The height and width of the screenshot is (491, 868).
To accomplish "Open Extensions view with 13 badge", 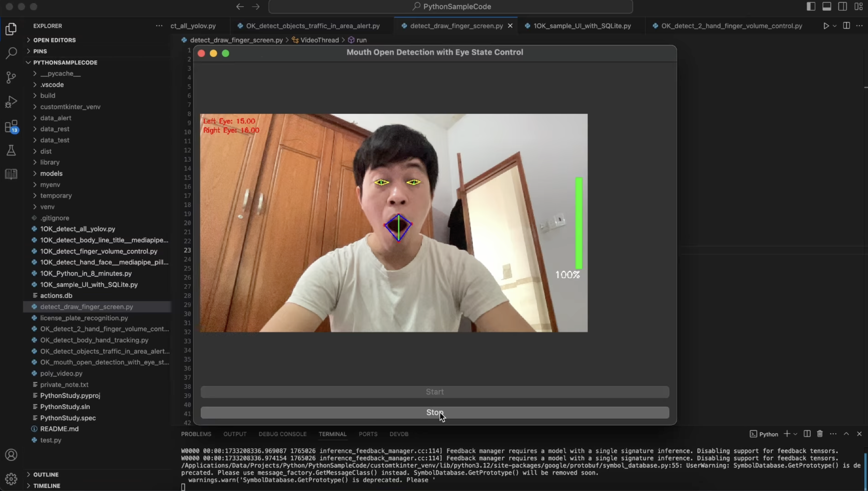I will 11,126.
